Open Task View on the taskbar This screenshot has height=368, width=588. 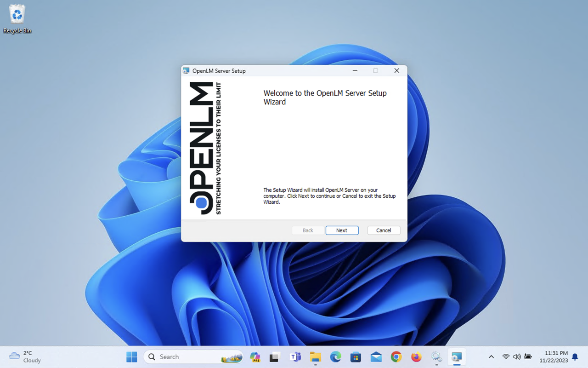[275, 357]
